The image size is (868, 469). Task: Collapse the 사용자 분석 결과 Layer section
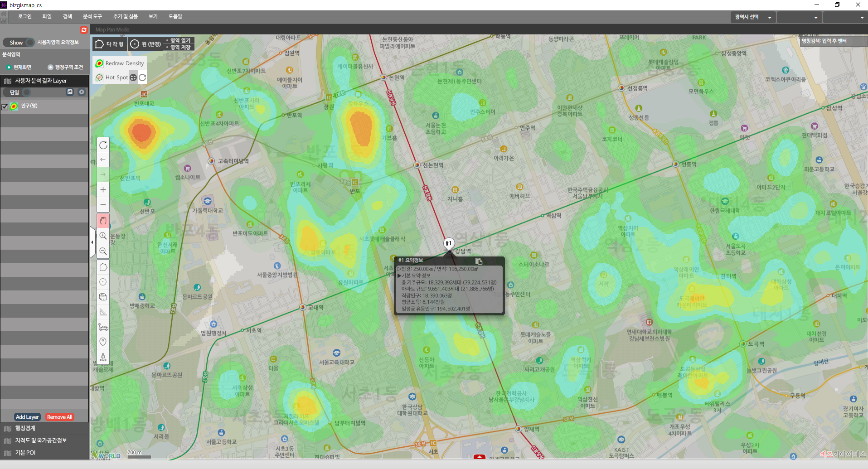[44, 81]
